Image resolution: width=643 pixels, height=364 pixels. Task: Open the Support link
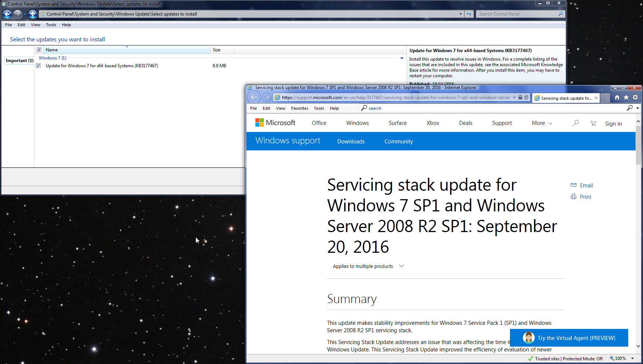502,123
